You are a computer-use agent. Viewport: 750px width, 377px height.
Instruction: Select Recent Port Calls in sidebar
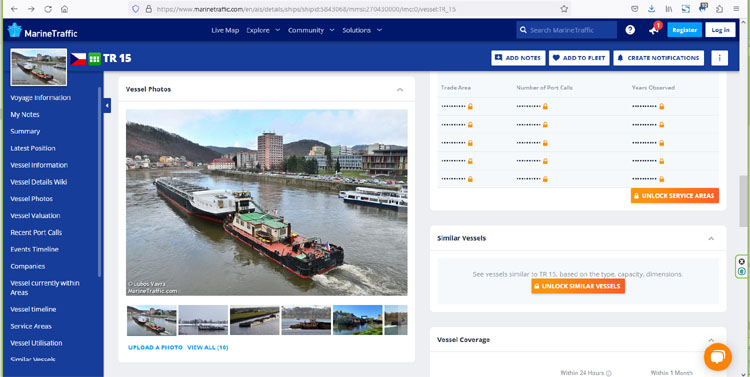36,233
